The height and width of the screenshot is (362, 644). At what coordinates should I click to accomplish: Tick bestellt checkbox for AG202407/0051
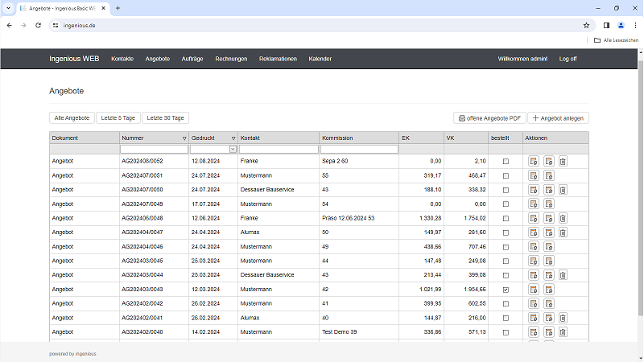coord(506,175)
